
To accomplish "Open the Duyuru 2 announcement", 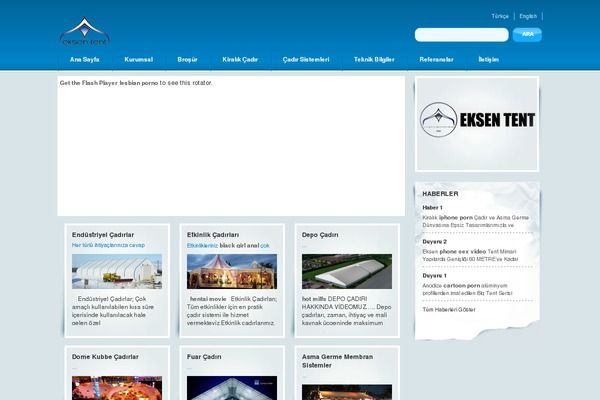I will [434, 242].
